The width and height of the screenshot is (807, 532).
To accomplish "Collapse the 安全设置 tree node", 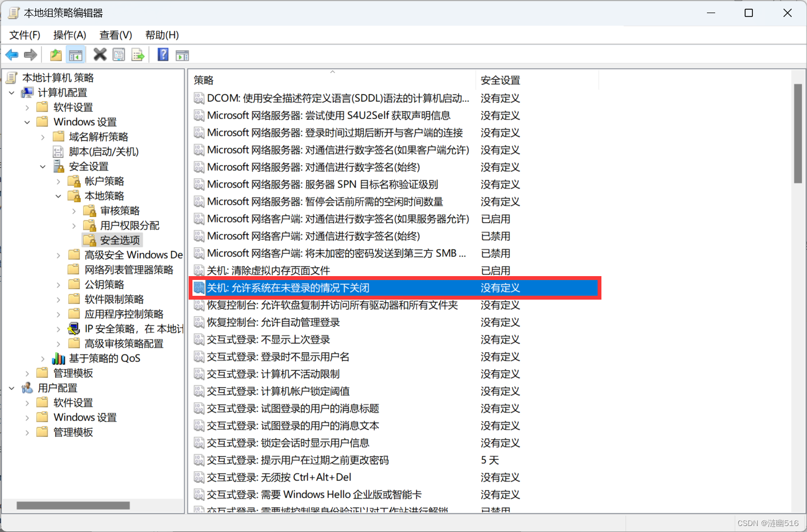I will click(x=43, y=166).
